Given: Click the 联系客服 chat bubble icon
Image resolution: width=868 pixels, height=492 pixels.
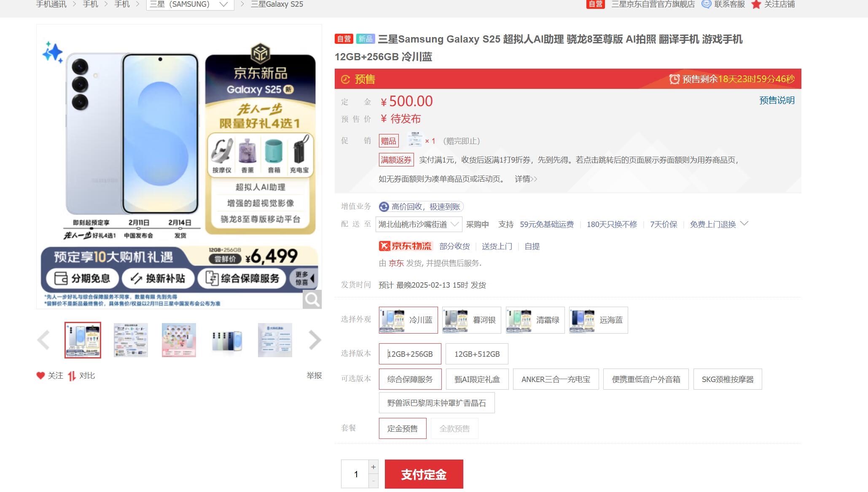Looking at the screenshot, I should [x=706, y=4].
